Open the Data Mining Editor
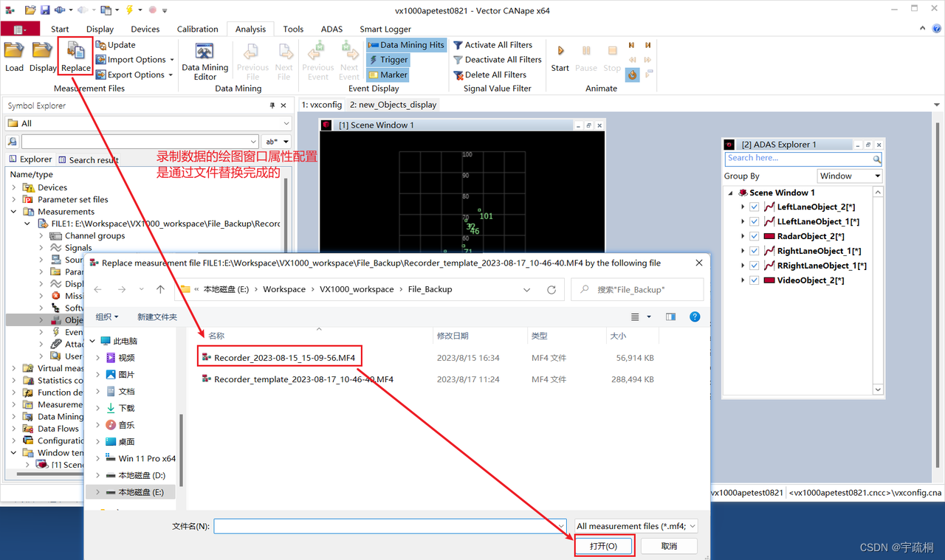This screenshot has height=560, width=945. pos(205,61)
